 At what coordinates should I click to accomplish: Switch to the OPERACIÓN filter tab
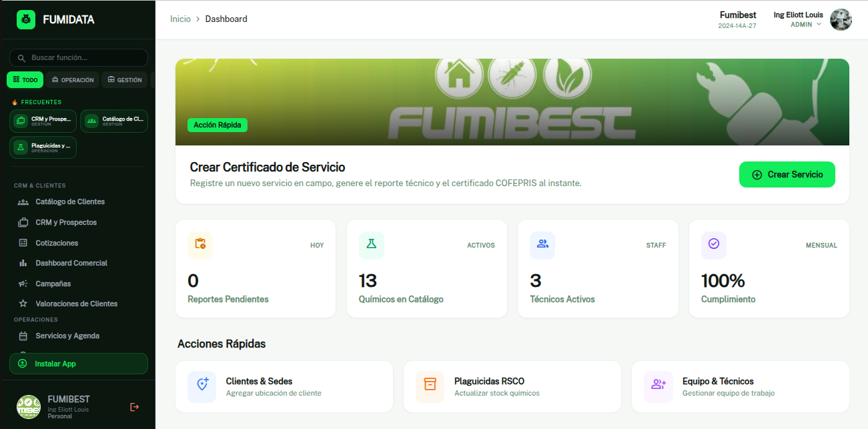tap(73, 80)
